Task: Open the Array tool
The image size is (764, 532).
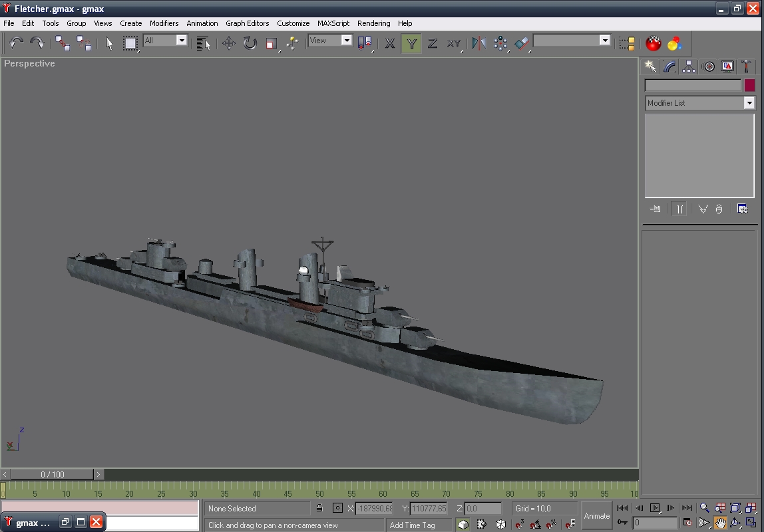Action: point(500,43)
